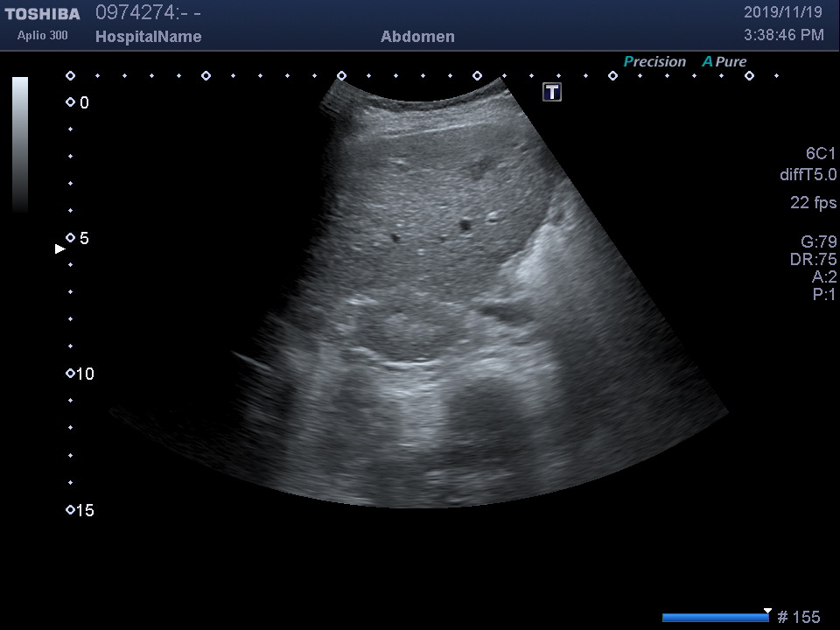840x630 pixels.
Task: Click the G:79 gain value
Action: pyautogui.click(x=818, y=242)
